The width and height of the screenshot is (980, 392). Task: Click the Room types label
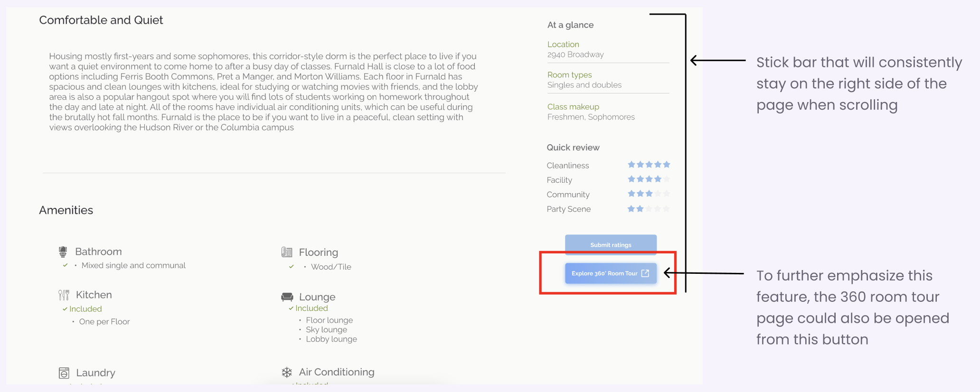coord(569,75)
